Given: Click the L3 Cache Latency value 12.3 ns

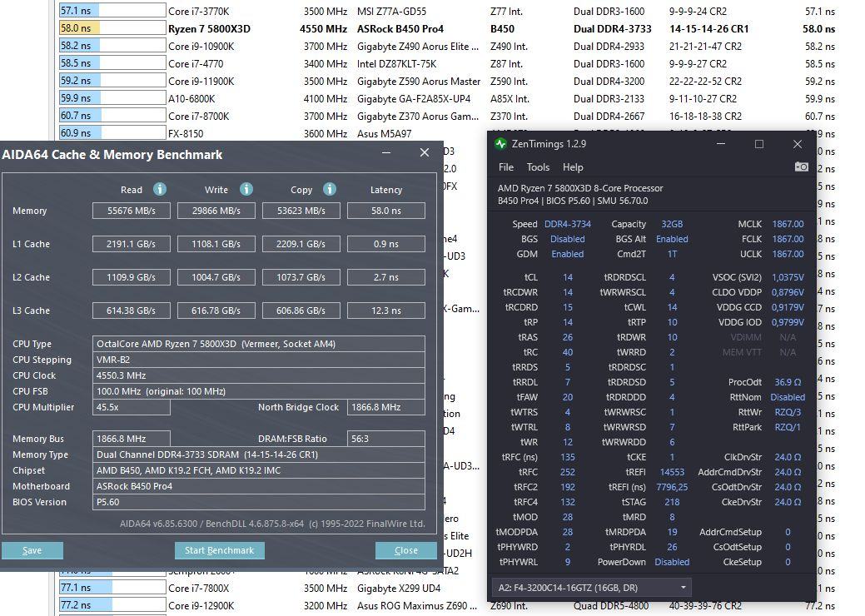Looking at the screenshot, I should point(386,310).
